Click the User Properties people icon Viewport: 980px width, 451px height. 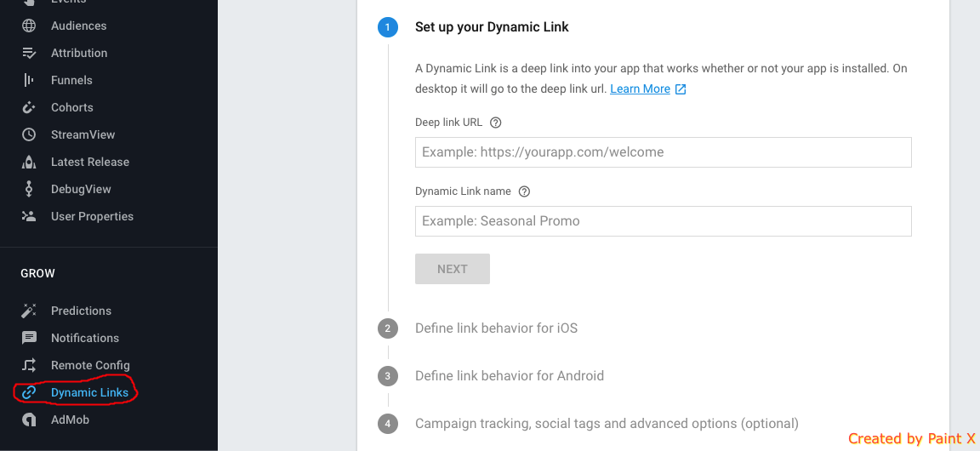click(x=29, y=216)
